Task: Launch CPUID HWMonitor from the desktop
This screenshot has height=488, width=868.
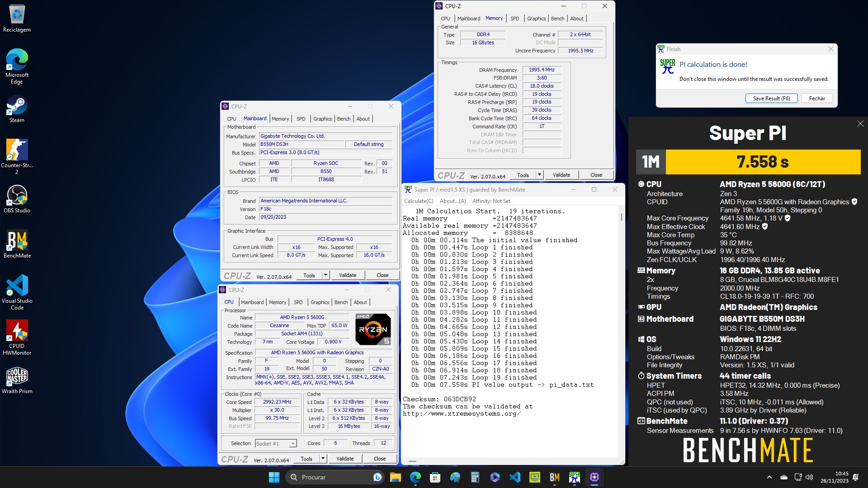Action: coord(17,338)
